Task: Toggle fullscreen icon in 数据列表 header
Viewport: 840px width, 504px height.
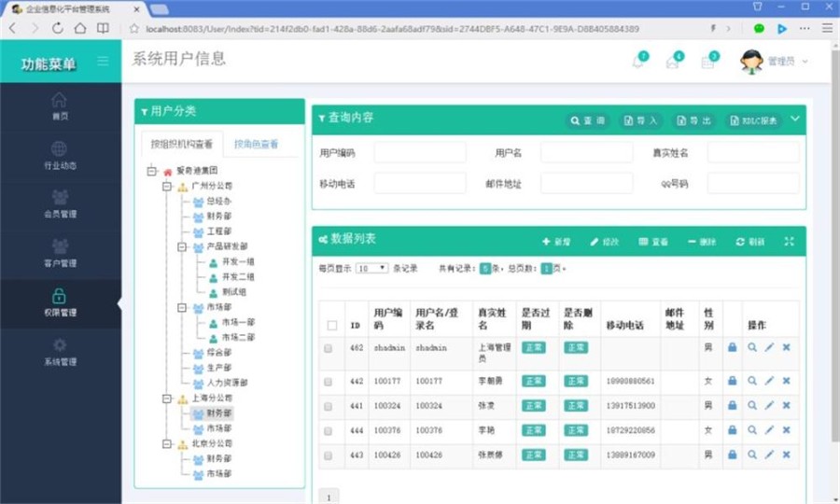Action: 789,241
